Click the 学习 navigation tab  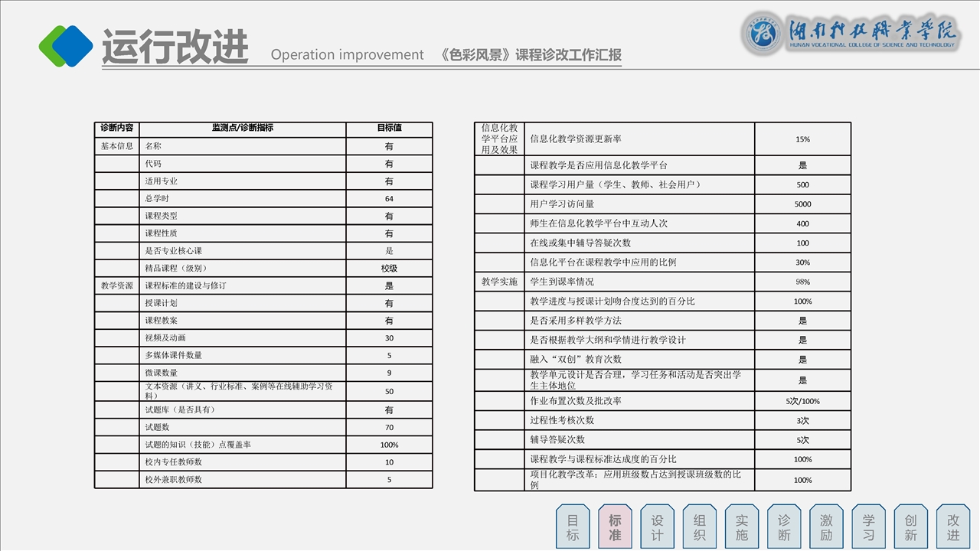[x=868, y=527]
